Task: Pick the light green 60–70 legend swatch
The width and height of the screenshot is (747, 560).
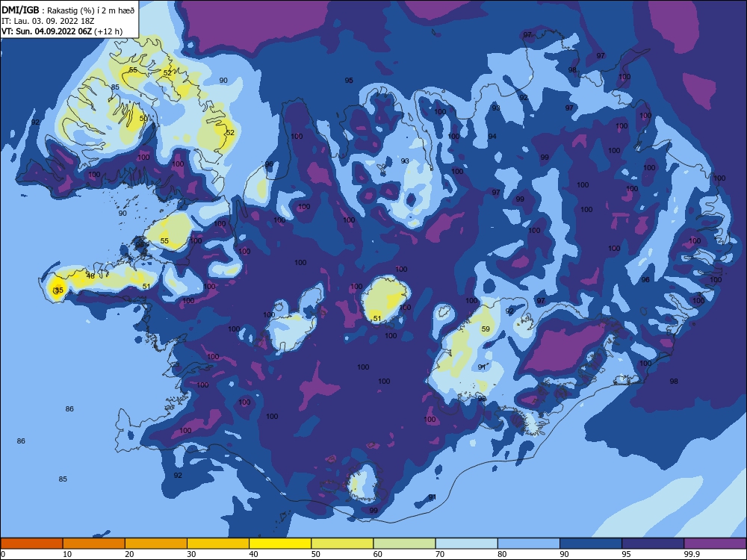Action: click(x=404, y=544)
